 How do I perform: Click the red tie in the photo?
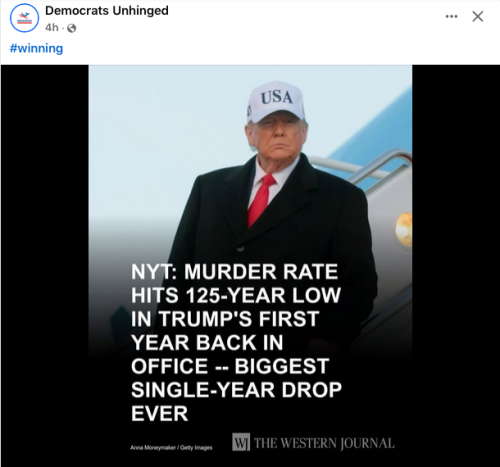(x=261, y=200)
